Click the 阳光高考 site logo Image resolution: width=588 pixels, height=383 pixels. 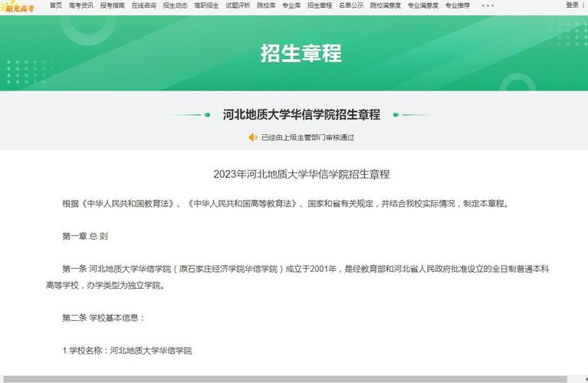pos(18,7)
